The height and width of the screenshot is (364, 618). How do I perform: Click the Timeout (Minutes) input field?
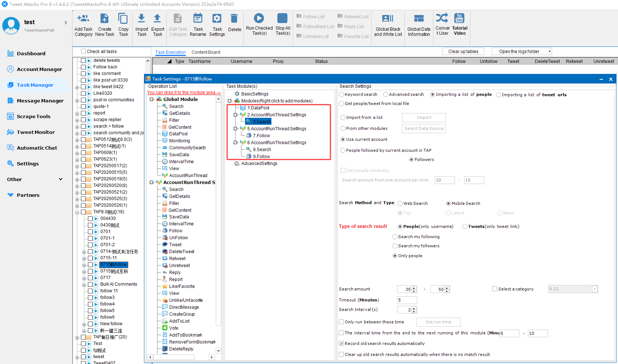click(407, 300)
